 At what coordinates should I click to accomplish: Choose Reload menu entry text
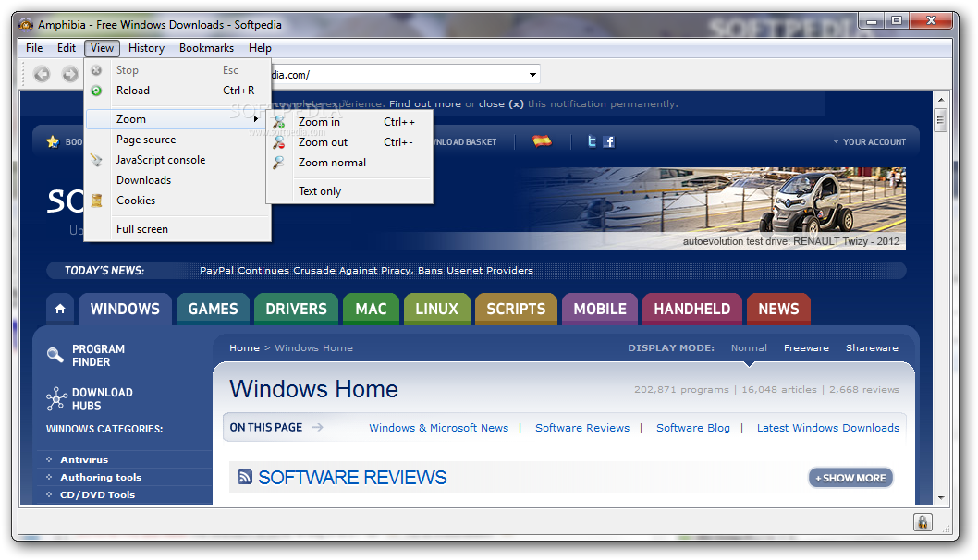coord(133,91)
